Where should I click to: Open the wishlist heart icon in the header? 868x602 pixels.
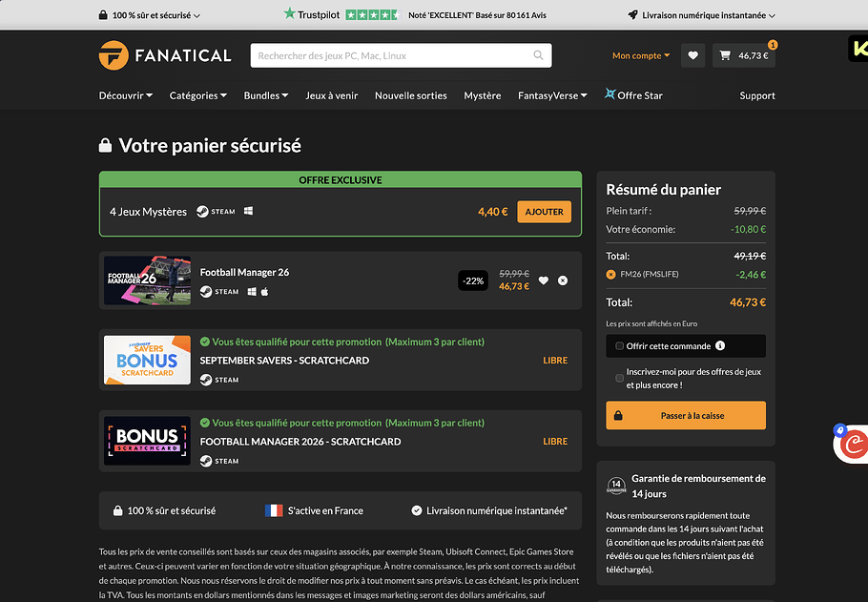point(692,55)
